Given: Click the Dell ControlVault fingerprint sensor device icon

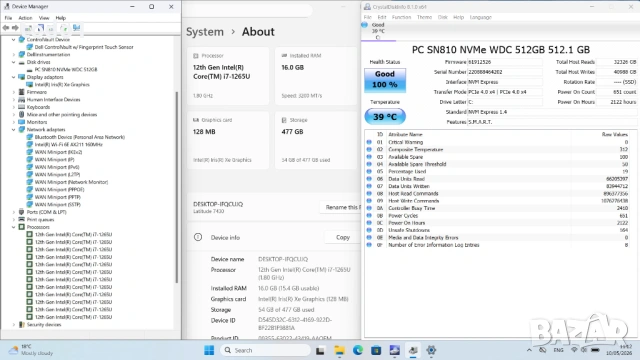Looking at the screenshot, I should 30,47.
